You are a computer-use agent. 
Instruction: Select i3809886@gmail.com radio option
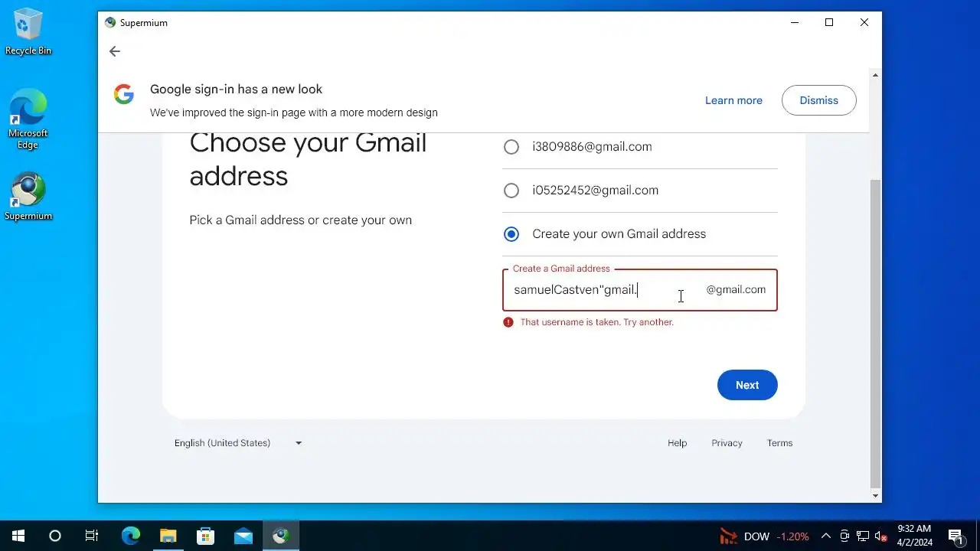[x=511, y=147]
